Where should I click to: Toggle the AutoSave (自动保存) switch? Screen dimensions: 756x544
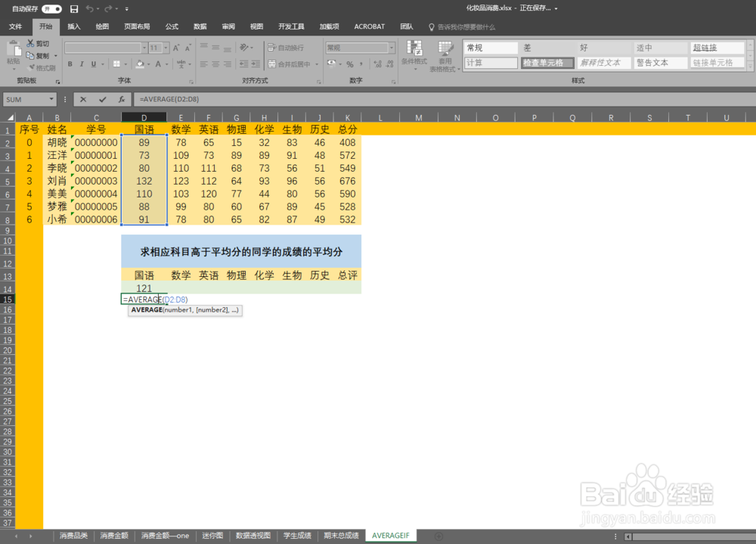tap(51, 8)
